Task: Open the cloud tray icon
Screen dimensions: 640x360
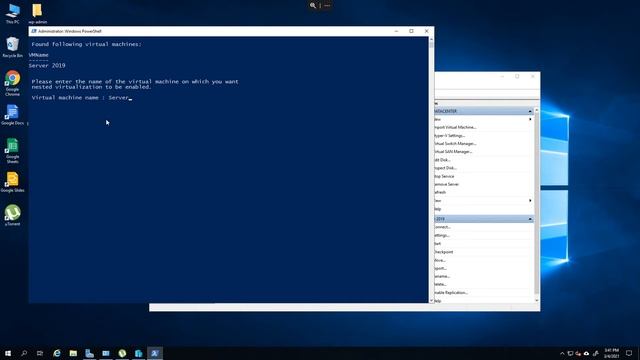Action: coord(587,353)
